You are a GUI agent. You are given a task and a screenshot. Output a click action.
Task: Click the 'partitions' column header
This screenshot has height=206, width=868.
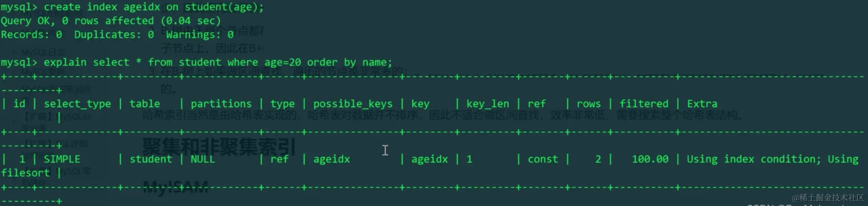[221, 104]
